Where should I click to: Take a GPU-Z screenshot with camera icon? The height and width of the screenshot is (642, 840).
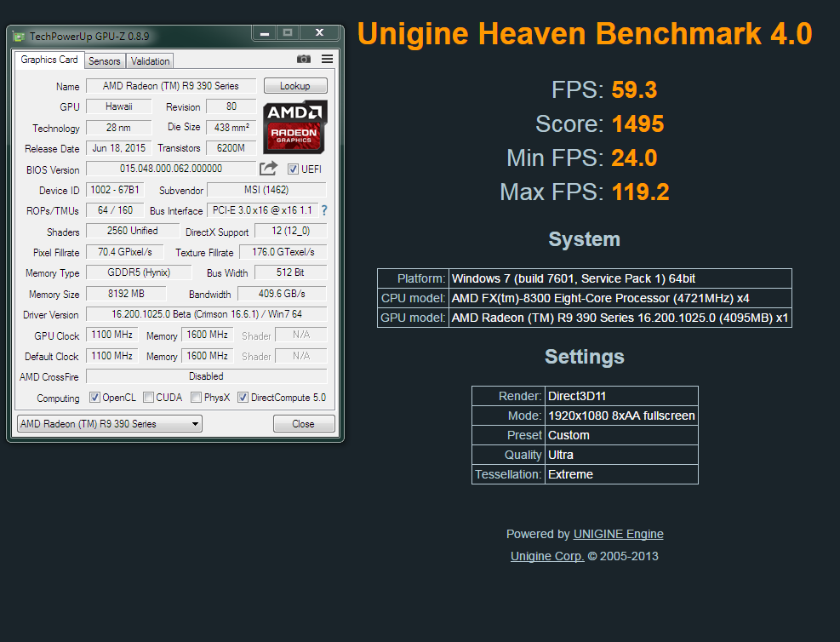[x=304, y=59]
